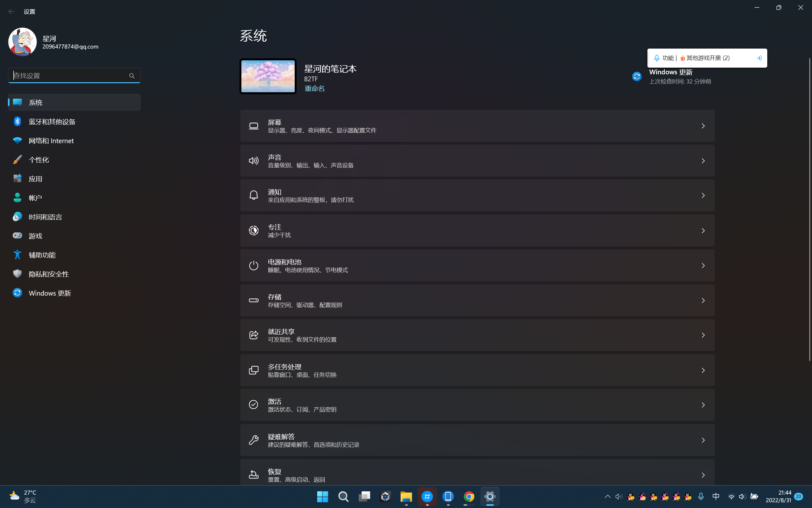The width and height of the screenshot is (812, 508).
Task: Click the sound wave icon in voice popup
Action: (x=759, y=58)
